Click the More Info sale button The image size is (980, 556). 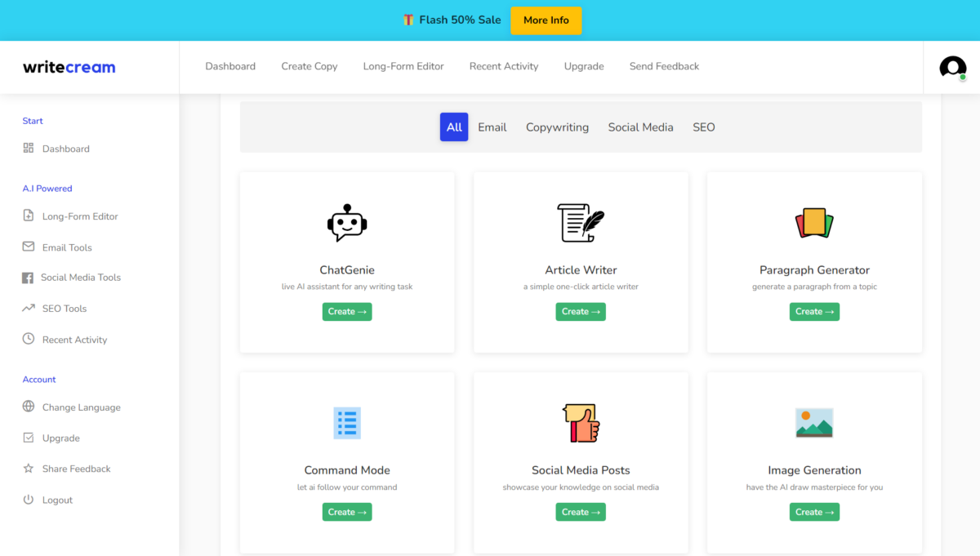pyautogui.click(x=546, y=20)
